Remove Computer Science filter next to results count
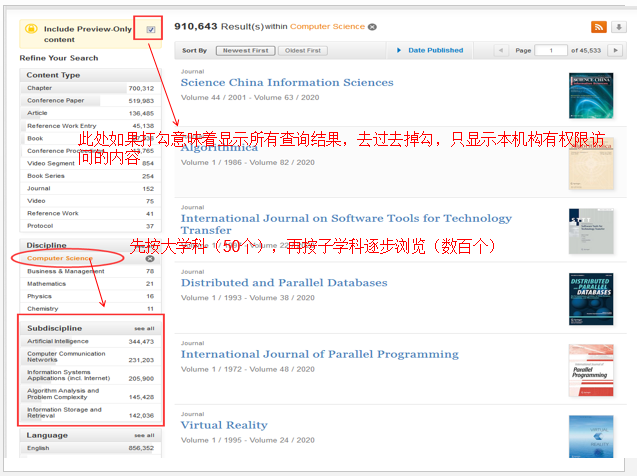 click(372, 27)
